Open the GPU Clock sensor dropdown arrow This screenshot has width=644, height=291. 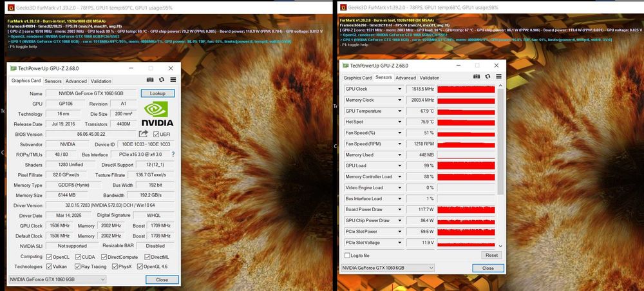click(x=399, y=89)
